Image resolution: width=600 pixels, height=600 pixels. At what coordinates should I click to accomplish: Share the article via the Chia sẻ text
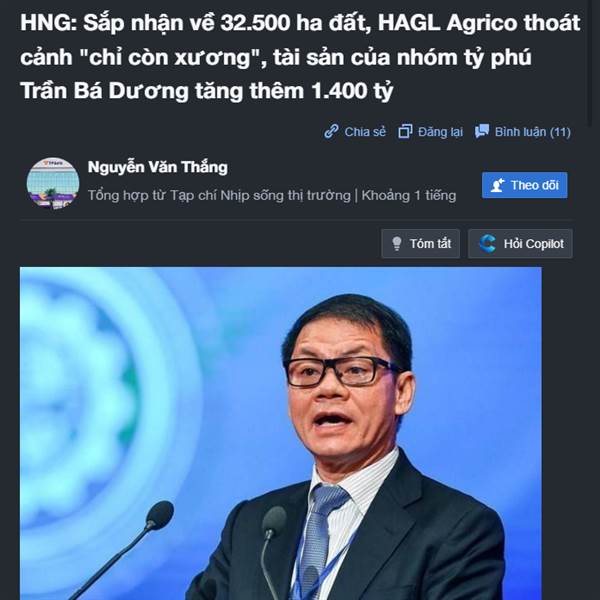365,132
